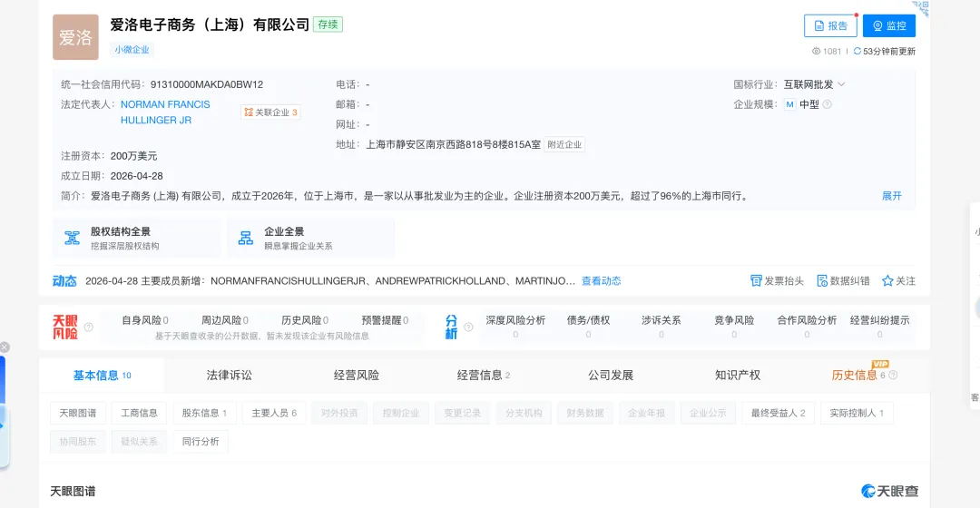Click establishment date 2026-04-28

point(137,176)
